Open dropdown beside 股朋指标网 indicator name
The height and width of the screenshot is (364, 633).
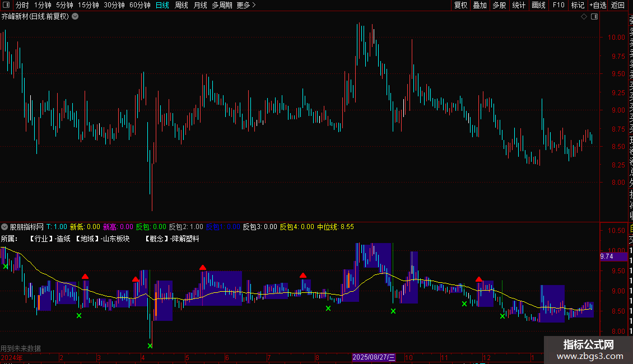point(4,227)
